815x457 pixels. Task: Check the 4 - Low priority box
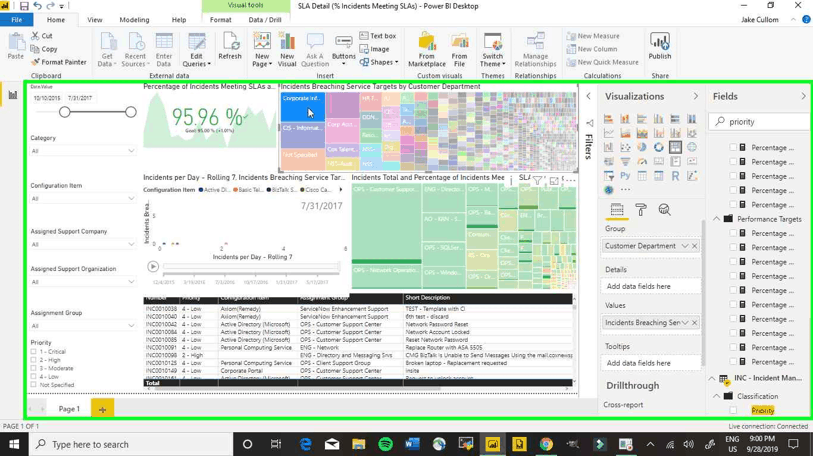point(34,377)
